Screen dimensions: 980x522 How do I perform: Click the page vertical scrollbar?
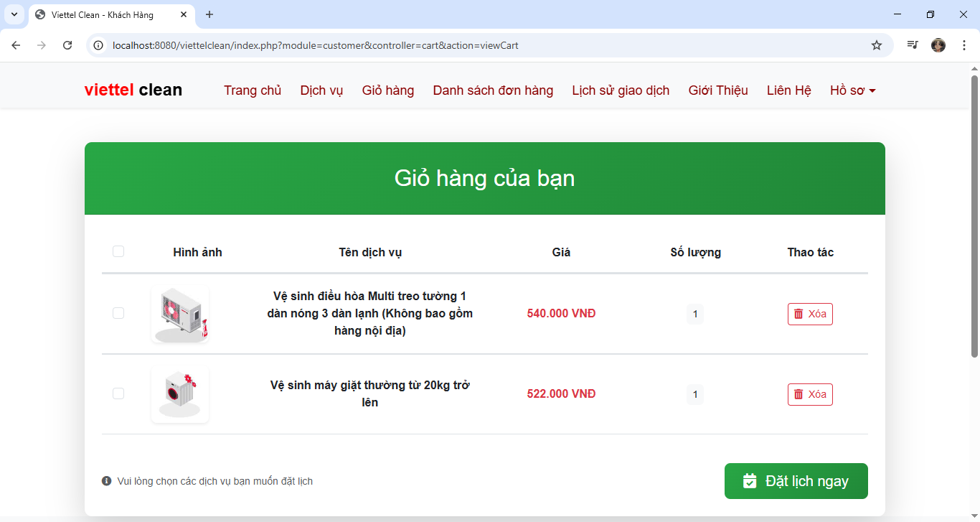(974, 215)
